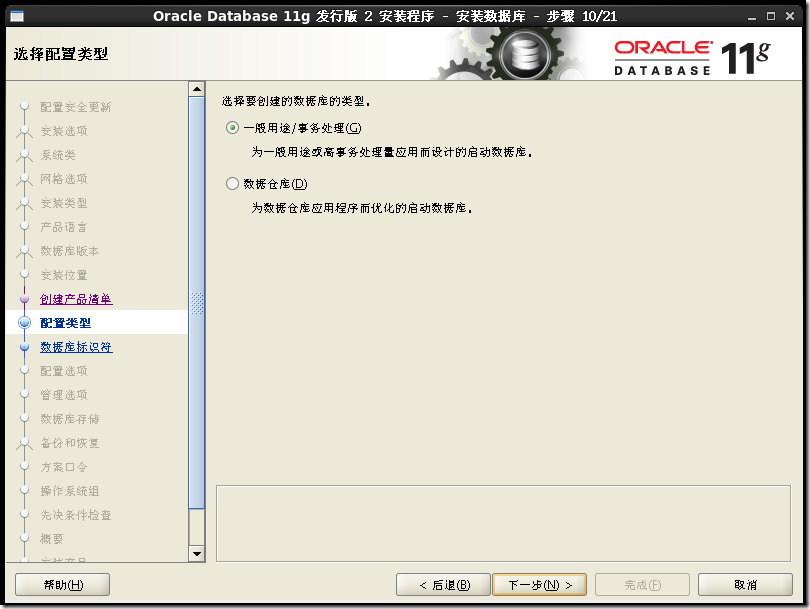Image resolution: width=810 pixels, height=609 pixels.
Task: Click the Oracle Database 11g logo
Action: click(692, 57)
